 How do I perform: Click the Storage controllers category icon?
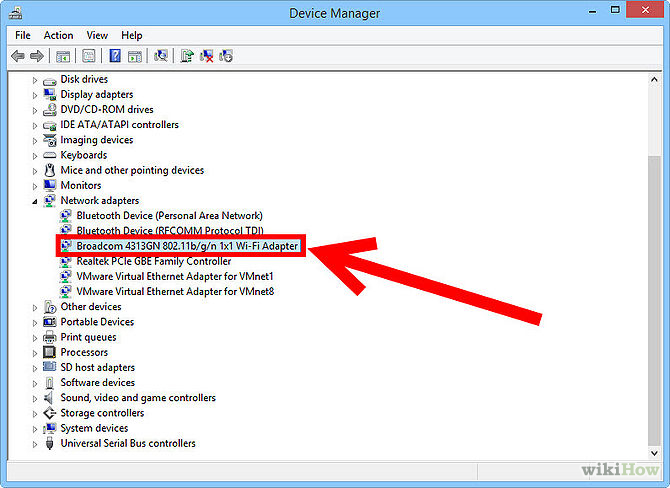(50, 413)
